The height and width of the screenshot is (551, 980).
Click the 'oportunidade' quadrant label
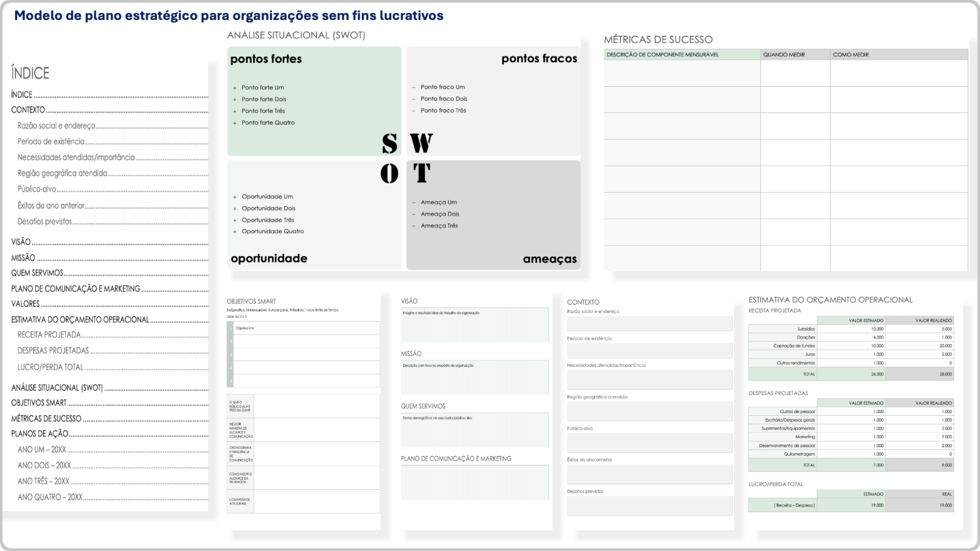269,258
